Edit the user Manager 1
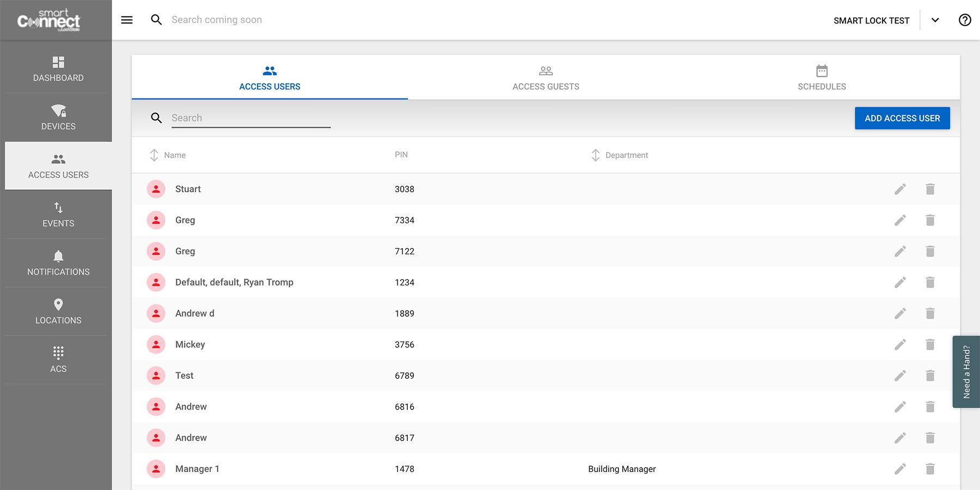The height and width of the screenshot is (490, 980). pos(900,468)
